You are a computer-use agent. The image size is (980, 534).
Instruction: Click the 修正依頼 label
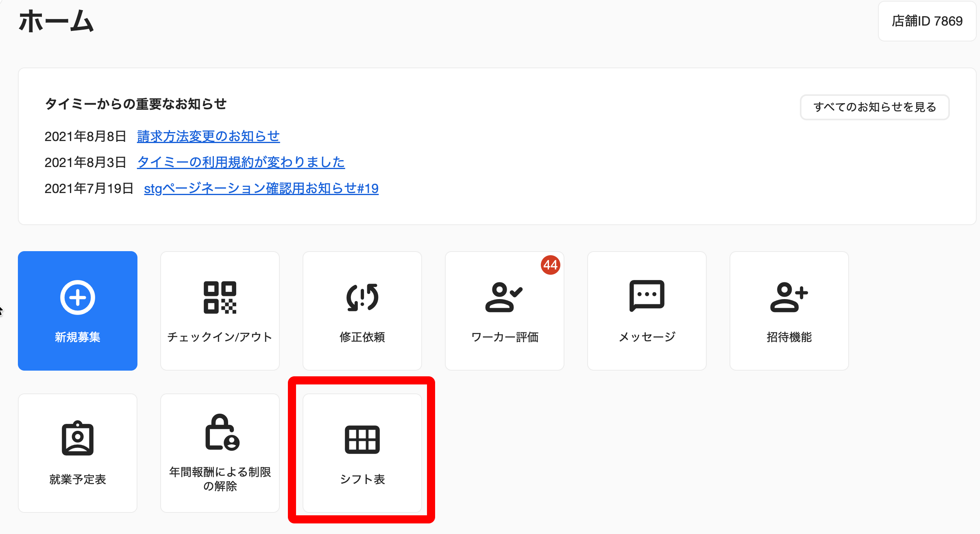362,337
